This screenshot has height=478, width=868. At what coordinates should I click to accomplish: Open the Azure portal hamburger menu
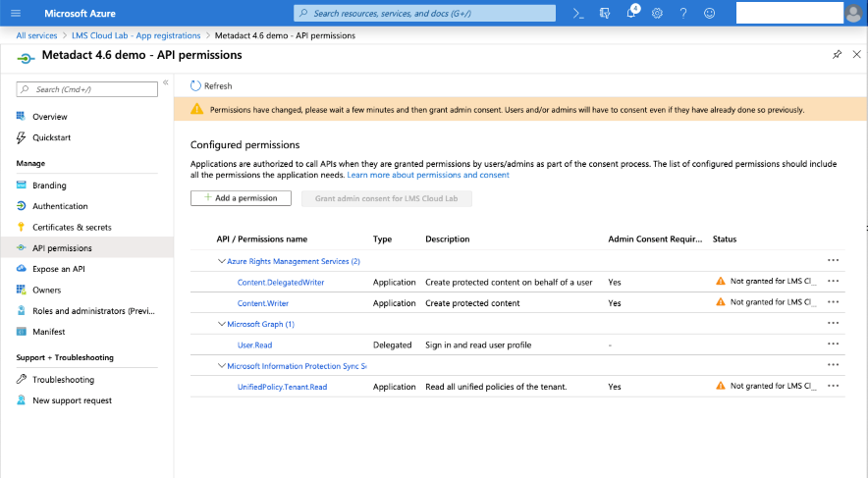[16, 14]
